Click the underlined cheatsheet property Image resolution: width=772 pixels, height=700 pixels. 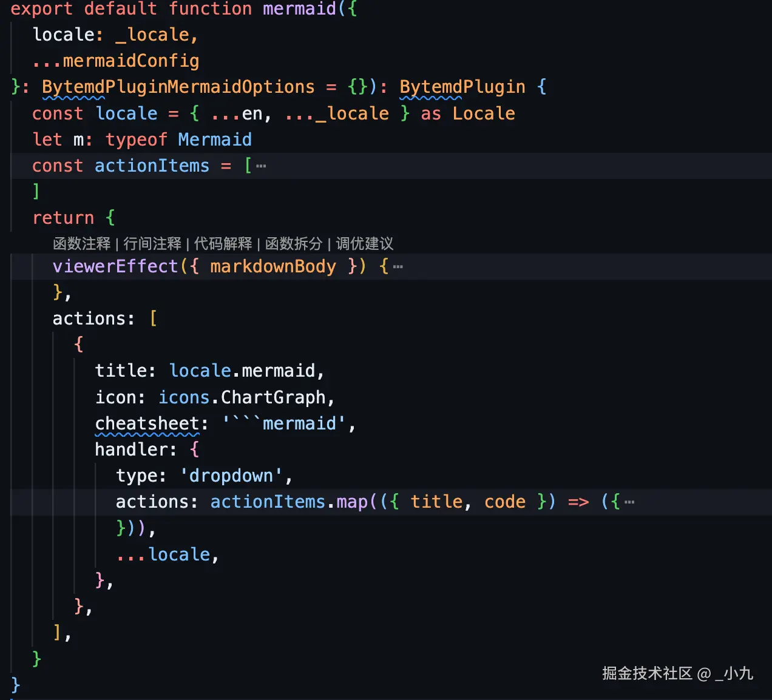(147, 423)
